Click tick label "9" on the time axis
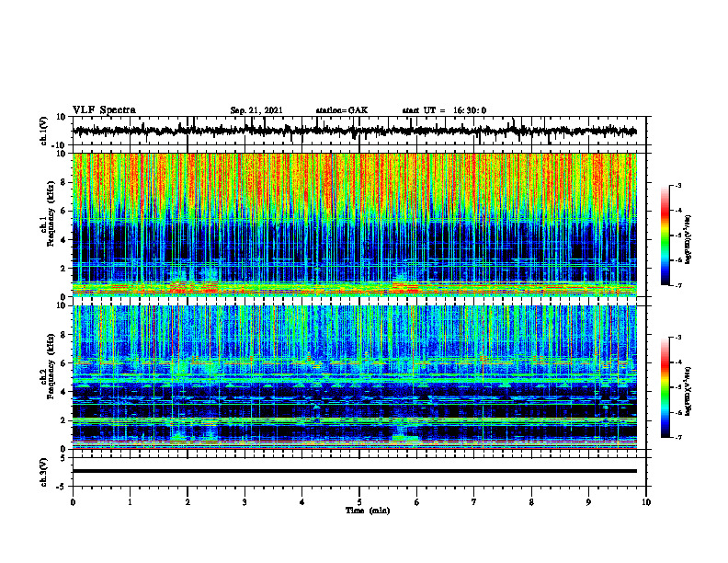Viewport: 728px width, 563px height. coord(588,502)
